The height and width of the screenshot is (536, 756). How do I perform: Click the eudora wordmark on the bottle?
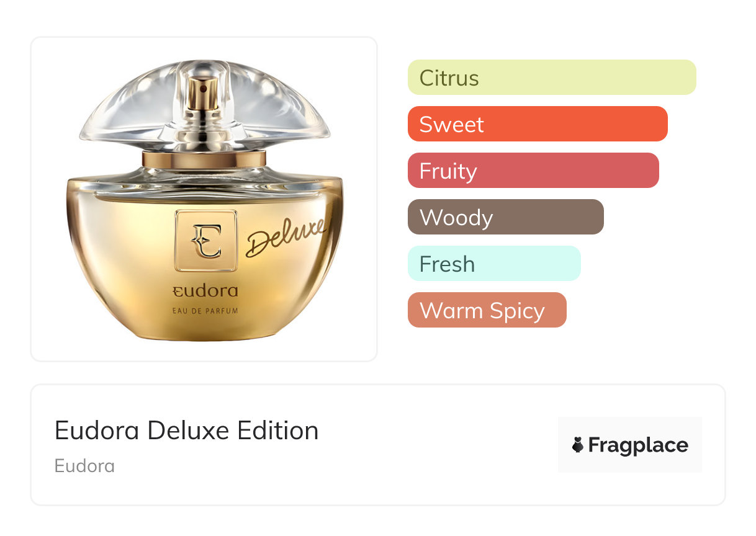(x=205, y=290)
